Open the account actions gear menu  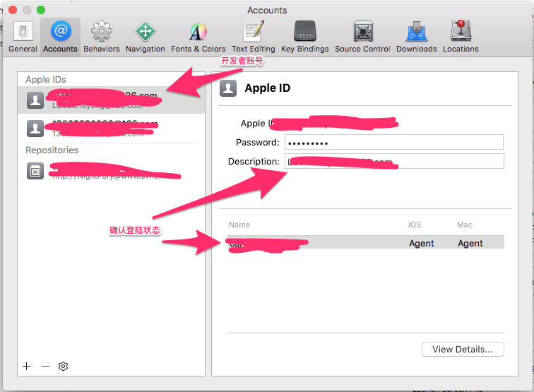63,366
